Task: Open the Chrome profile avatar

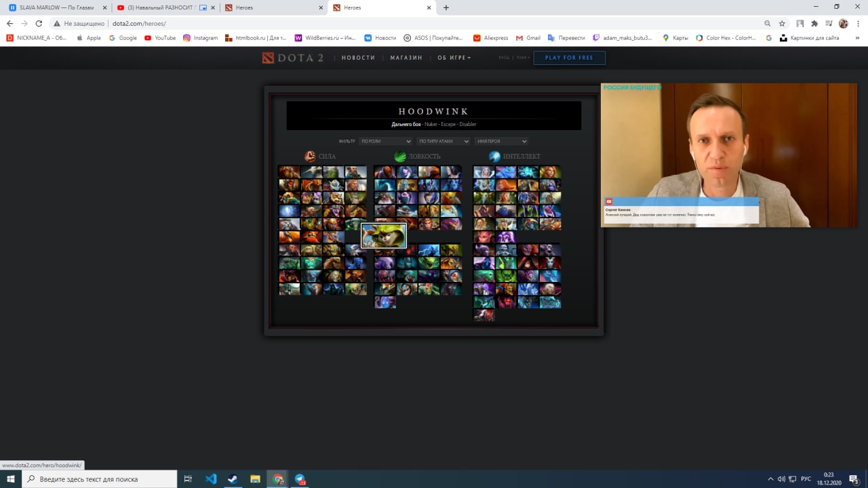Action: (x=844, y=23)
